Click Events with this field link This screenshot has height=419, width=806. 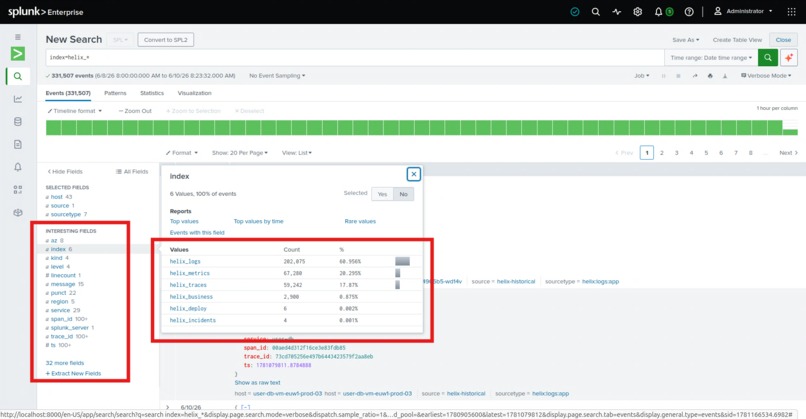tap(197, 232)
